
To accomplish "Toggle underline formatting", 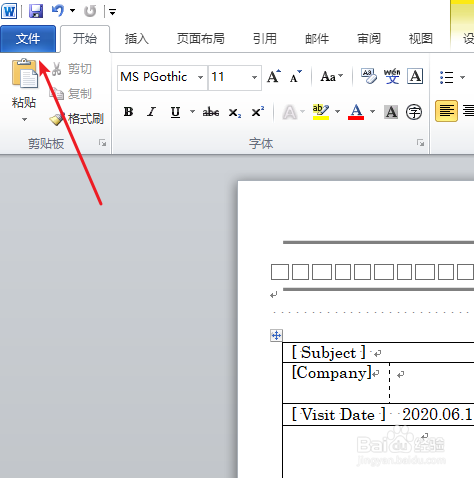I will (175, 112).
